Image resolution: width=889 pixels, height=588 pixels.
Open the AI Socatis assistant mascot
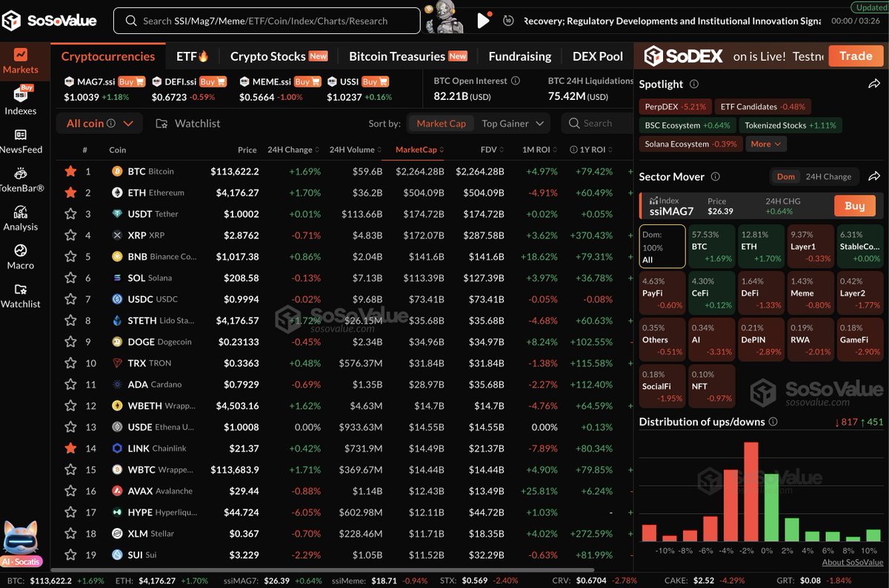point(21,544)
